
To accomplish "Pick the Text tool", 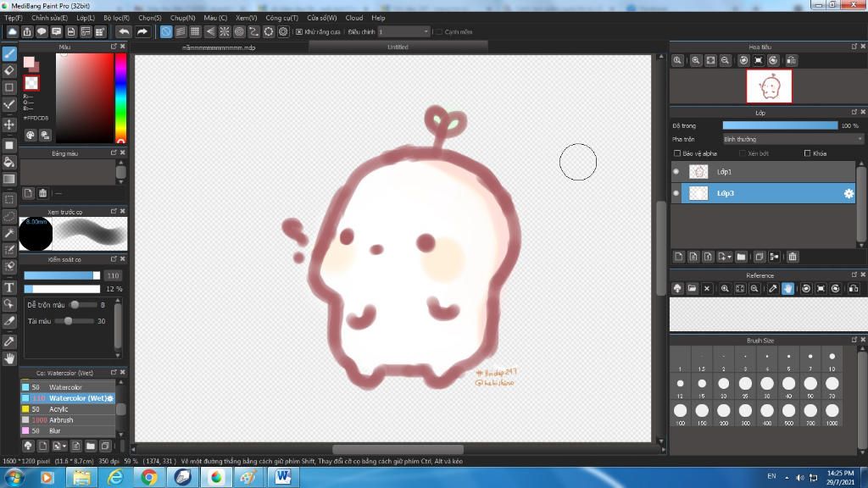I will click(x=9, y=287).
